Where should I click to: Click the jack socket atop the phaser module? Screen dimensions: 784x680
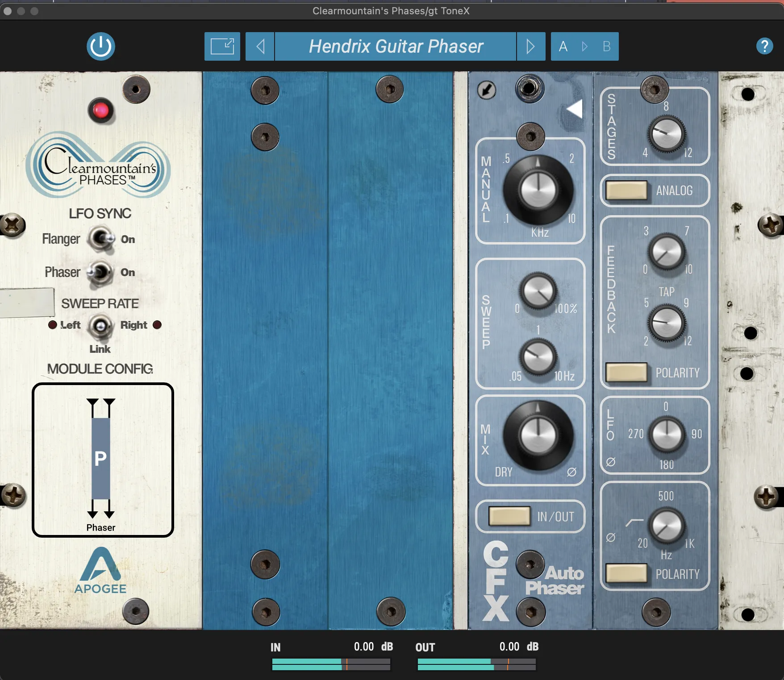coord(530,88)
